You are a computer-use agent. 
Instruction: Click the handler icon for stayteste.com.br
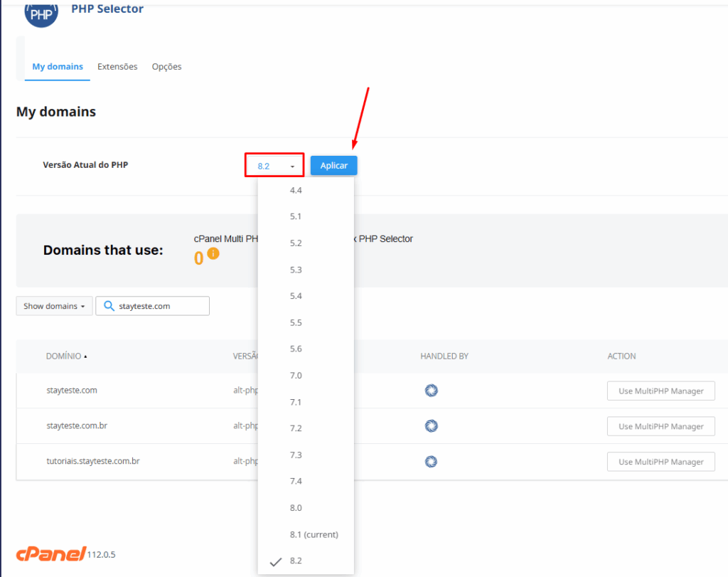(x=431, y=426)
